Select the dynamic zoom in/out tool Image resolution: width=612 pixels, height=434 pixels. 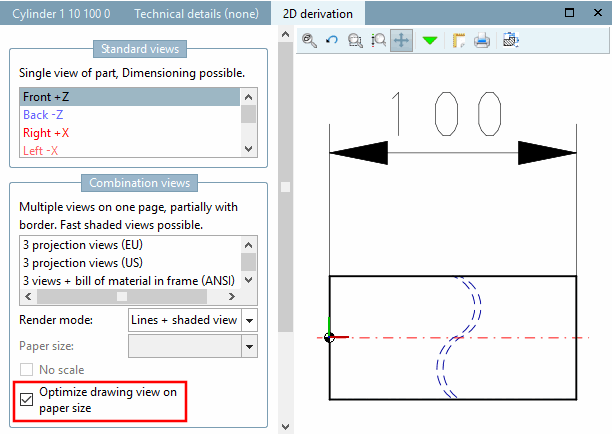(x=378, y=40)
